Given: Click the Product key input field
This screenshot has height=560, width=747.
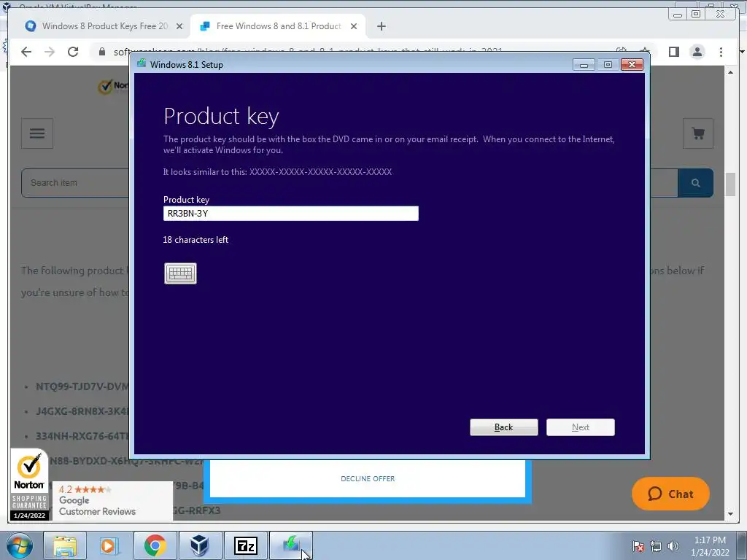Looking at the screenshot, I should [x=290, y=214].
